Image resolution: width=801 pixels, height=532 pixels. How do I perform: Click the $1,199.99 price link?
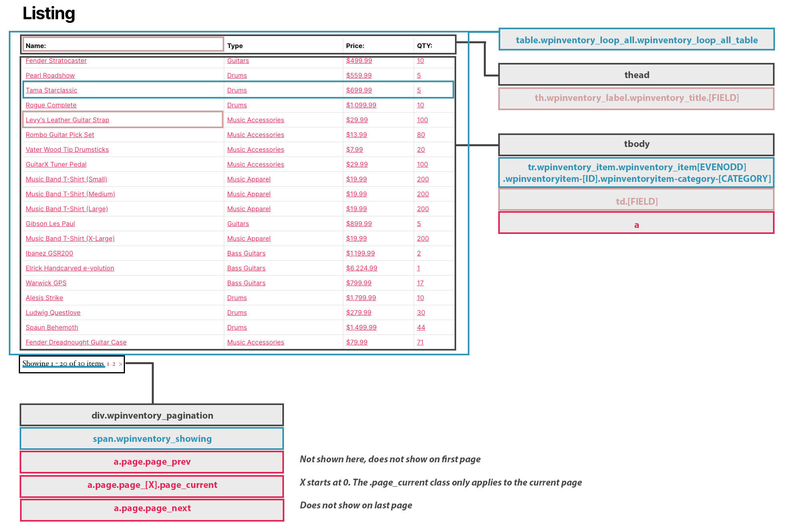click(x=360, y=253)
